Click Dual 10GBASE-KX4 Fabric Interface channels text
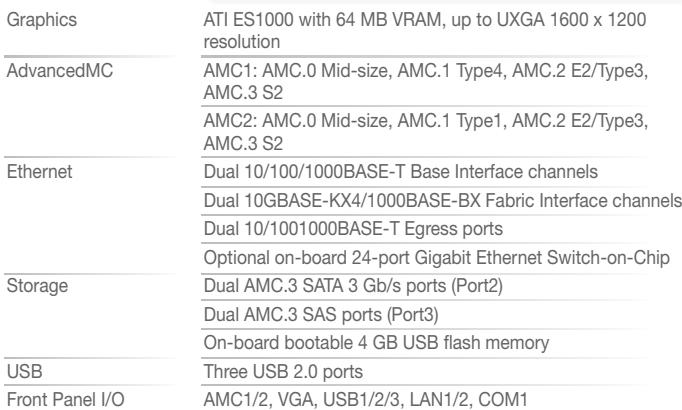This screenshot has height=410, width=682. [x=442, y=200]
